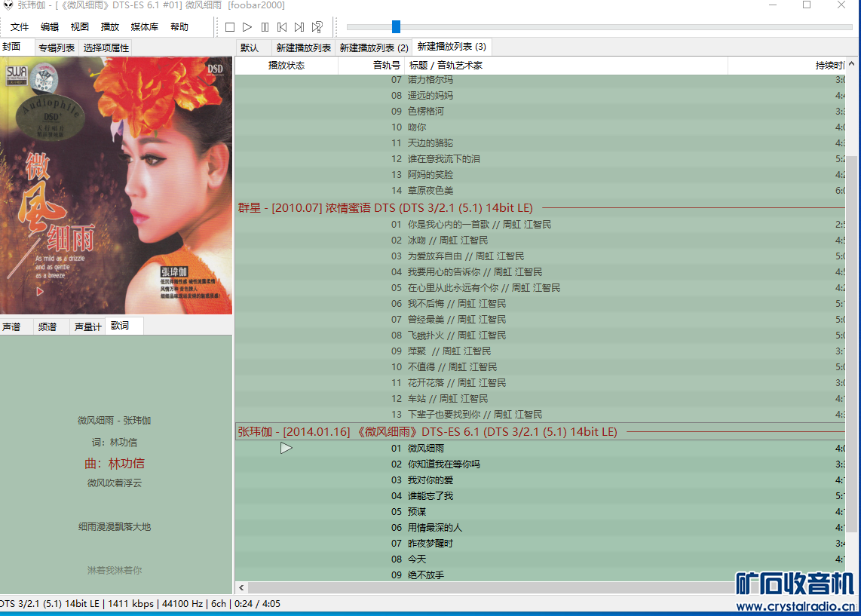The height and width of the screenshot is (616, 861).
Task: Skip to the next track
Action: point(299,27)
